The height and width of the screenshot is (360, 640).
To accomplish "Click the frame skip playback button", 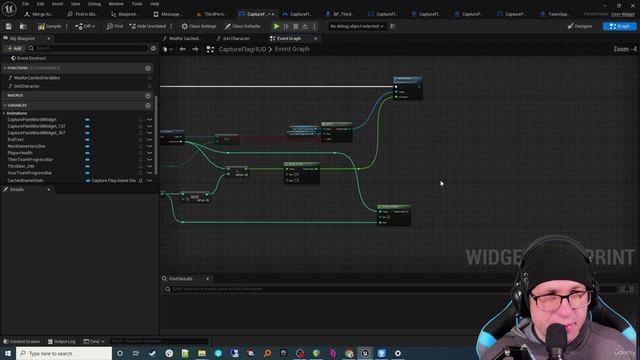I will [286, 26].
